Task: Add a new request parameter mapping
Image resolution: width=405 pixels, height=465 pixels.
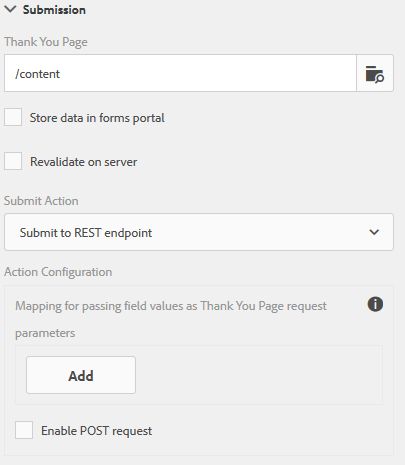Action: (81, 375)
